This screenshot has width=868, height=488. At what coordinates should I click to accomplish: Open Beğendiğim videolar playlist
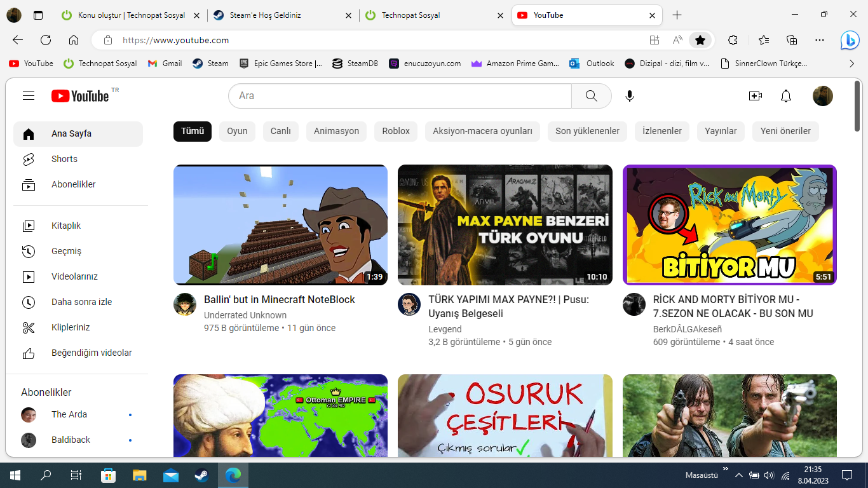click(x=78, y=353)
